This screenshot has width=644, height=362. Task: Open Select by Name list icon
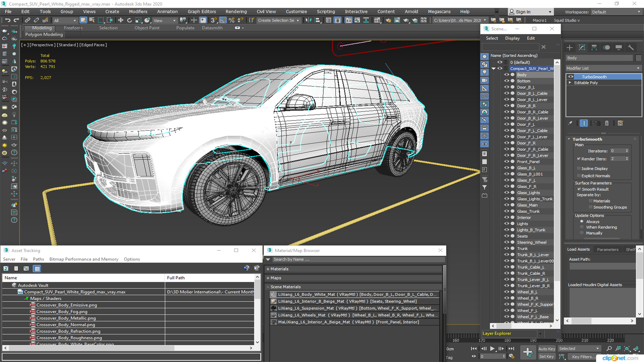coord(92,20)
